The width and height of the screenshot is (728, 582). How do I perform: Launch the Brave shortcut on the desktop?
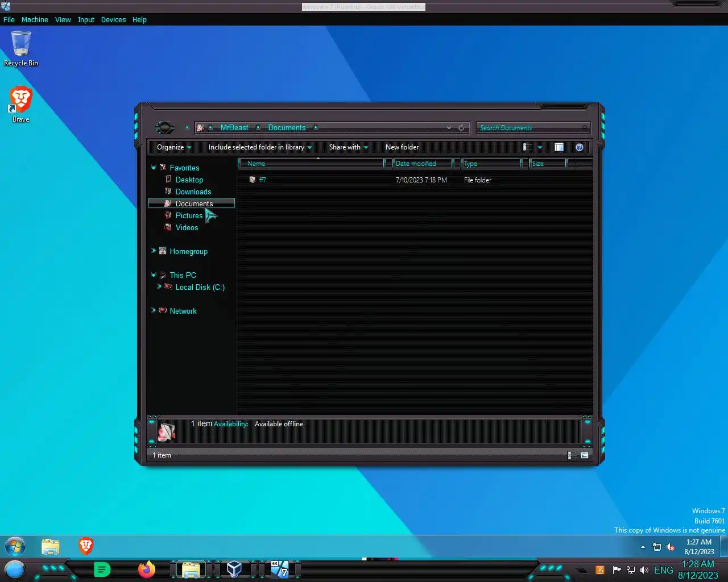click(x=20, y=105)
